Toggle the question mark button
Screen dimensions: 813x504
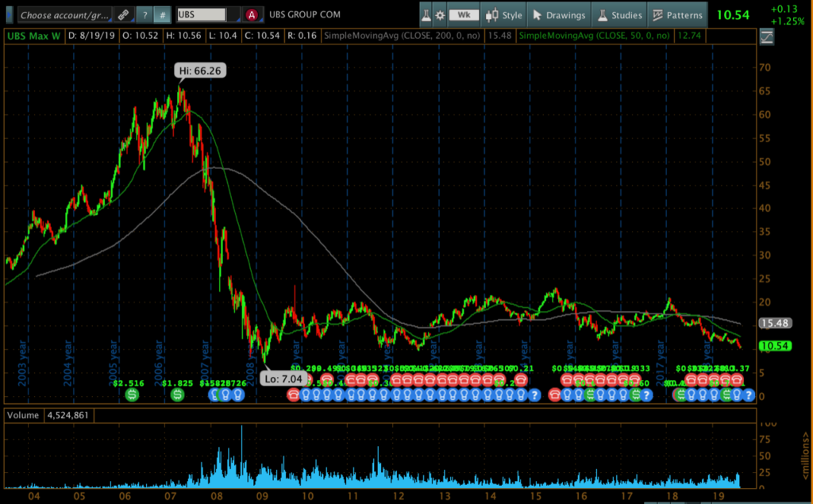click(x=144, y=15)
